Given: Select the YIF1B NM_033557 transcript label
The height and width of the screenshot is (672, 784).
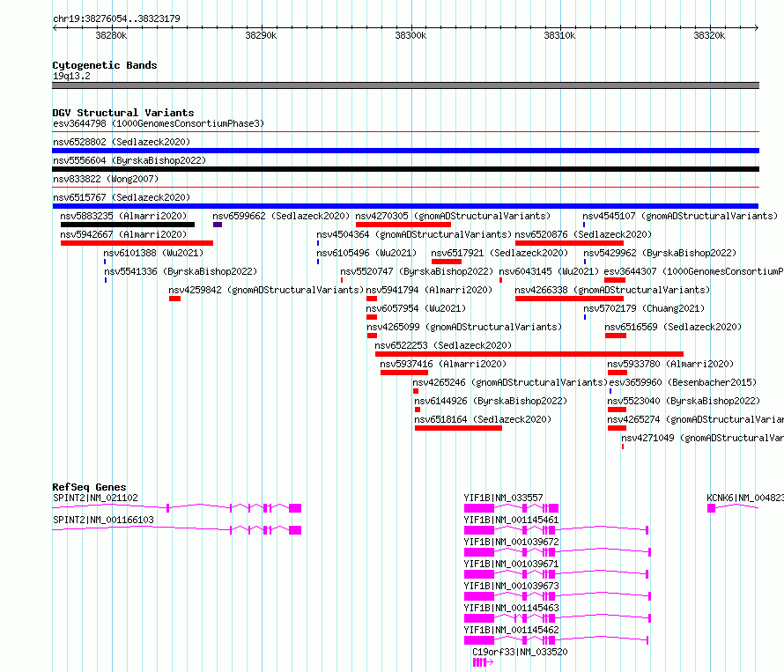Looking at the screenshot, I should click(x=504, y=498).
